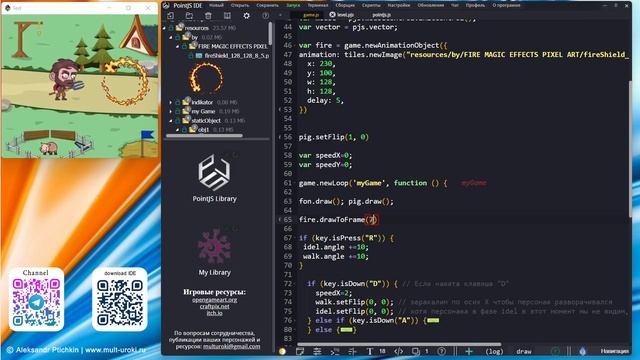Collapse the obj1 folder arrow

pos(178,130)
